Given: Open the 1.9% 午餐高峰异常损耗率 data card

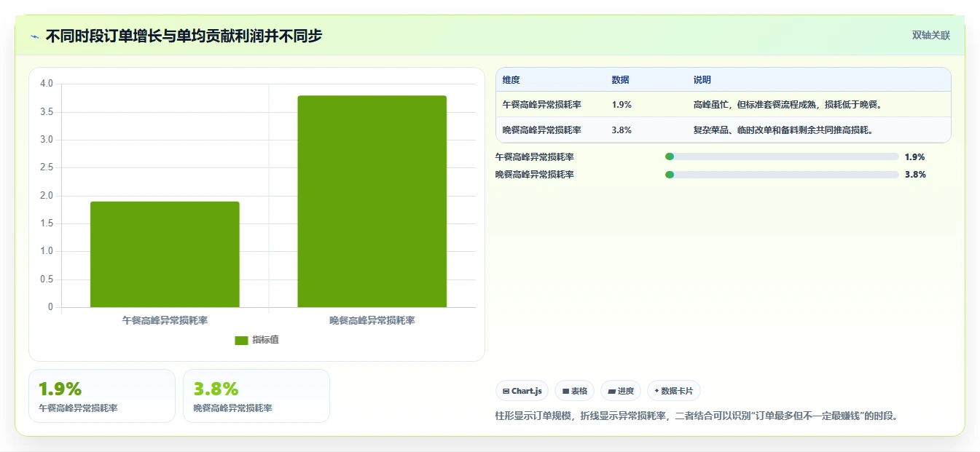Looking at the screenshot, I should click(102, 396).
